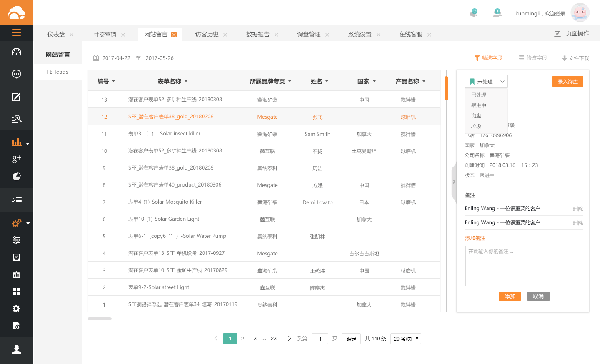Close the 仪表盘 tab

tap(72, 35)
